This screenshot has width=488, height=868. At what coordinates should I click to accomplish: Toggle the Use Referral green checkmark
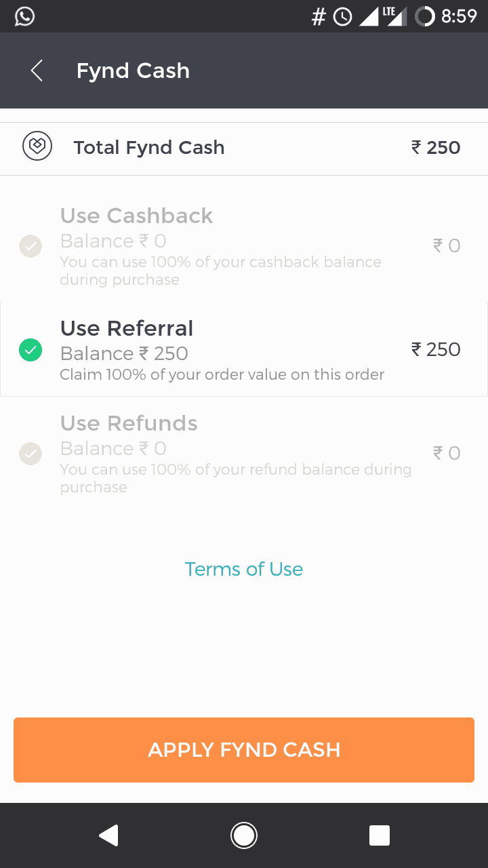(x=30, y=350)
